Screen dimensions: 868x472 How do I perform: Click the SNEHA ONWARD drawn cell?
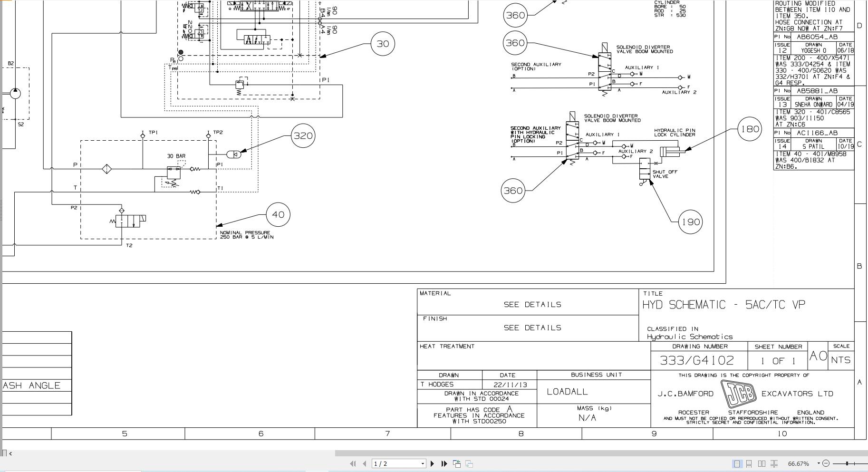click(813, 105)
